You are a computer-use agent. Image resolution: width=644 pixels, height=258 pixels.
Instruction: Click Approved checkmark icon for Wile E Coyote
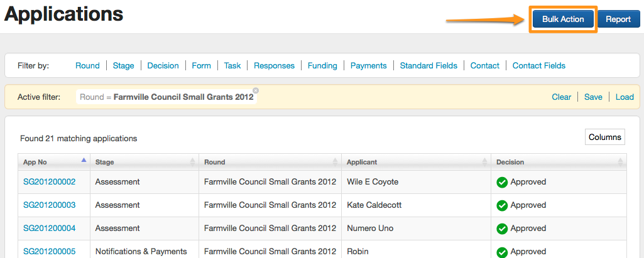502,182
